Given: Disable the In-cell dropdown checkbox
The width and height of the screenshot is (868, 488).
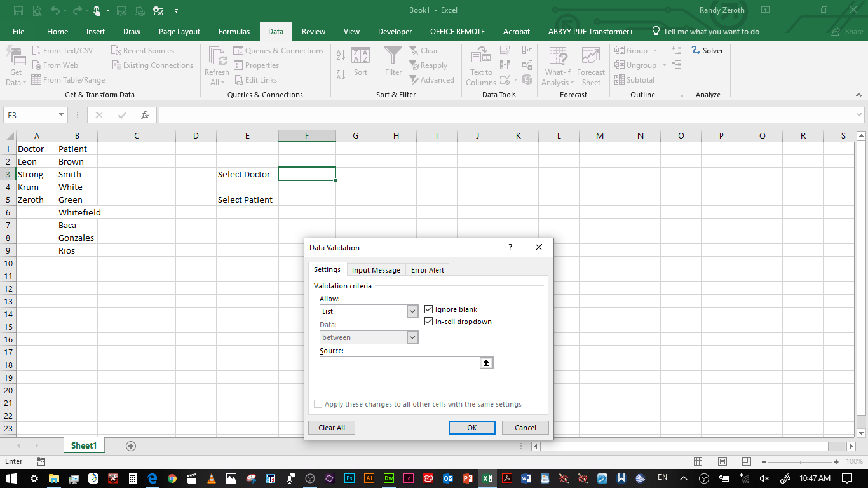Looking at the screenshot, I should (x=429, y=322).
